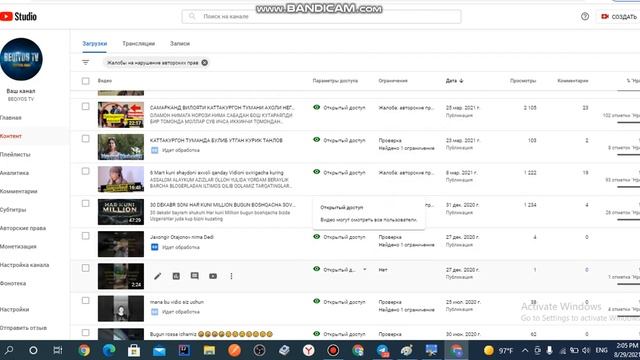Toggle select-all checkbox in table header
Viewport: 640px width, 360px height.
(85, 81)
